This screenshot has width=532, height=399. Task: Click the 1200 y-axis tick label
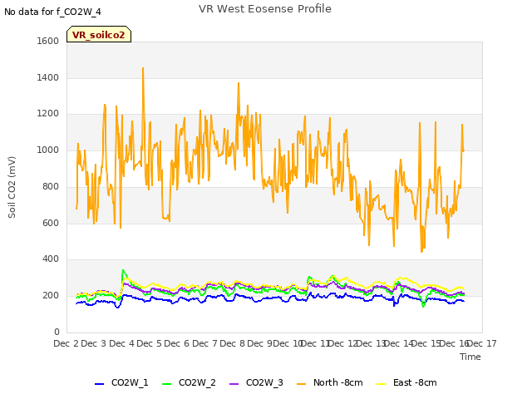pyautogui.click(x=48, y=114)
